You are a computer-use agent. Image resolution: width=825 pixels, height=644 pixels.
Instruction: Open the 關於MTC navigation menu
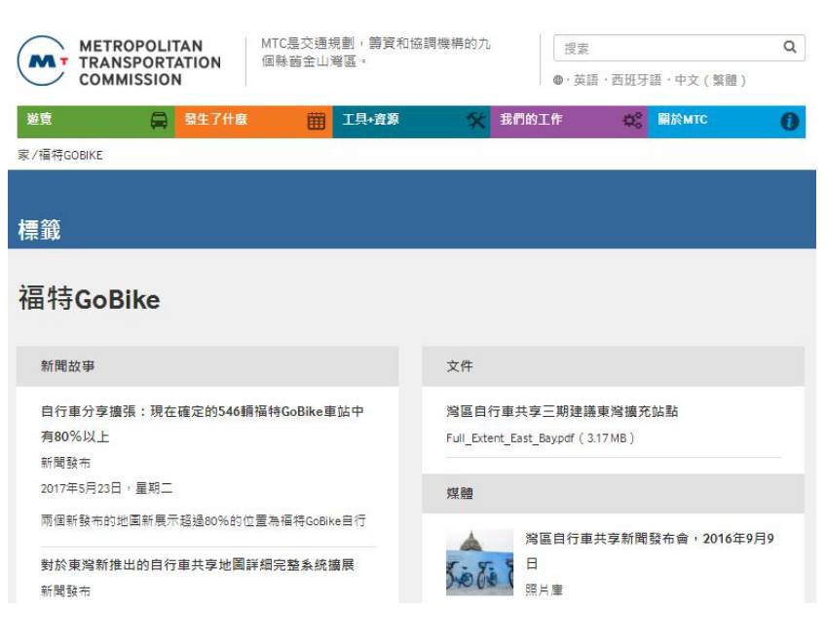(727, 122)
